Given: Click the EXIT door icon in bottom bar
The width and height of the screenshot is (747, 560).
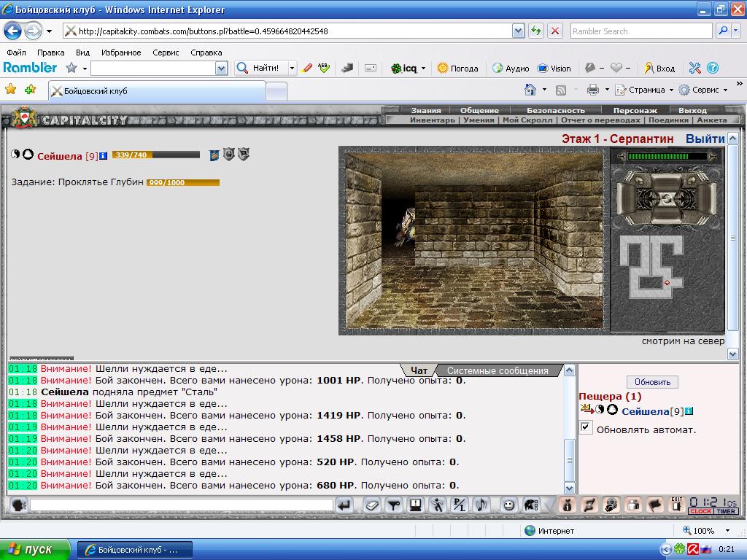Looking at the screenshot, I should coord(676,505).
